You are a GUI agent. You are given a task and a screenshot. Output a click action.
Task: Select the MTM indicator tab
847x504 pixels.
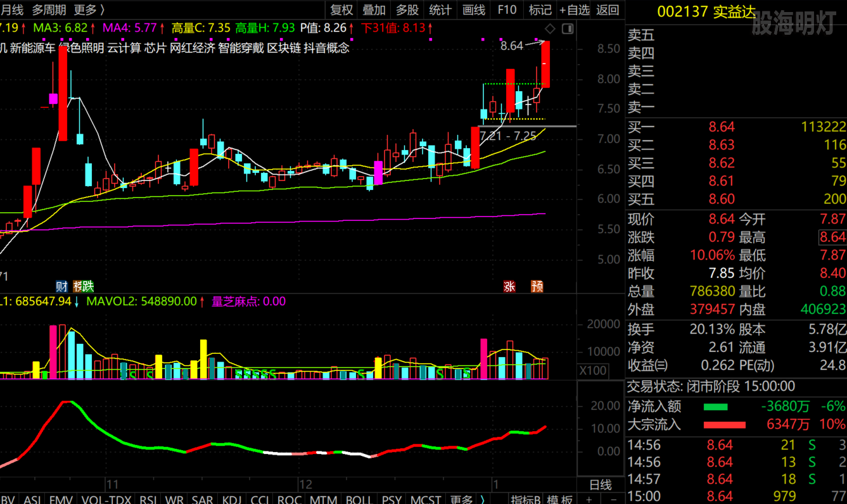[x=323, y=500]
